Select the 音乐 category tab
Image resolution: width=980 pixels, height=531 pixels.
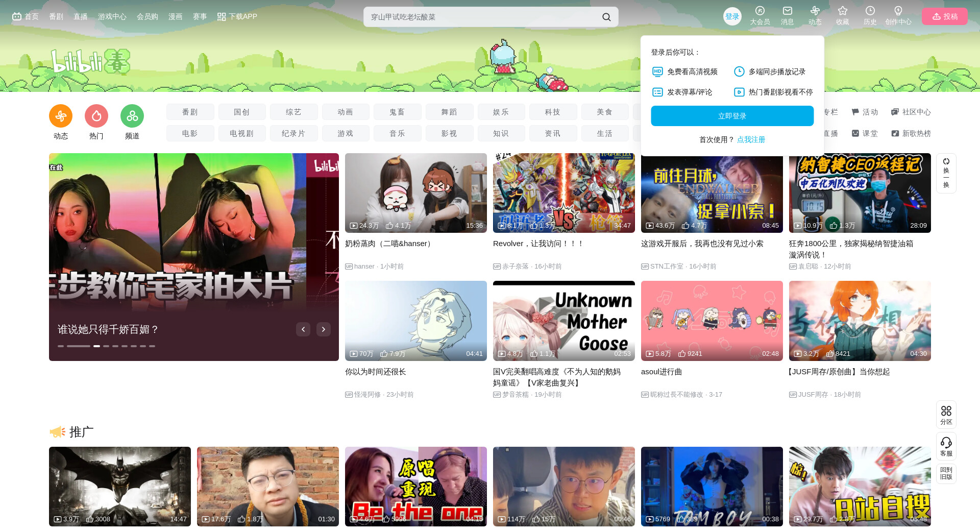(397, 133)
